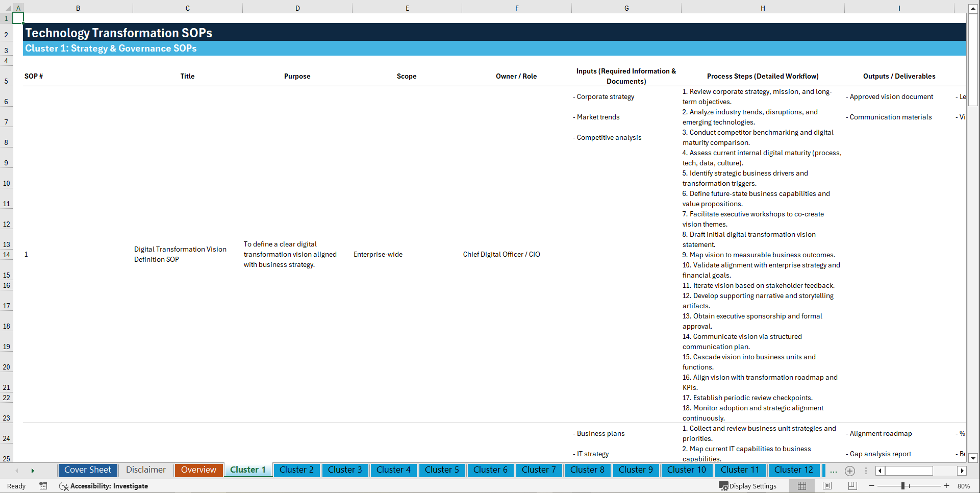980x493 pixels.
Task: Click the Cover Sheet tab
Action: pos(87,470)
